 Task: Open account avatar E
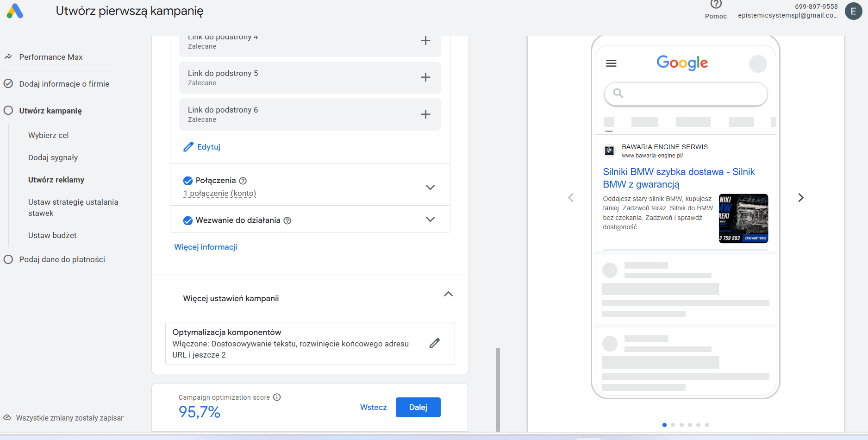click(853, 11)
